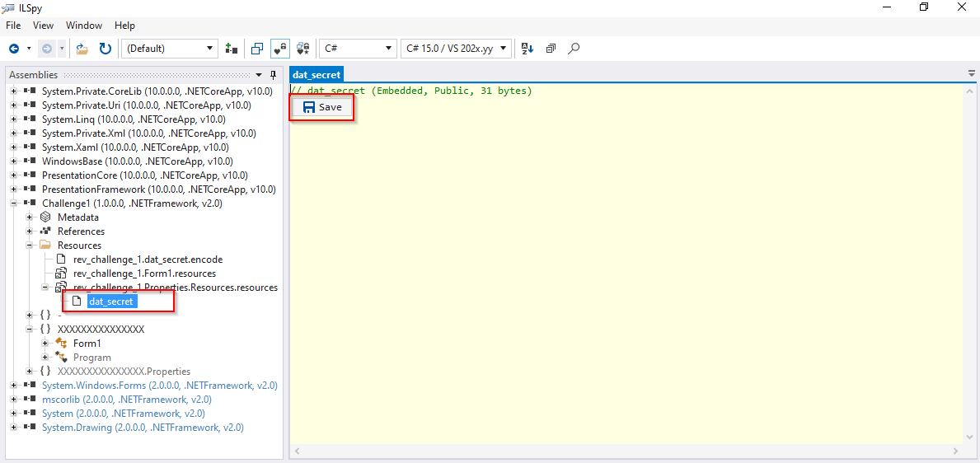Click the dat_secret.encode file icon

click(x=61, y=260)
